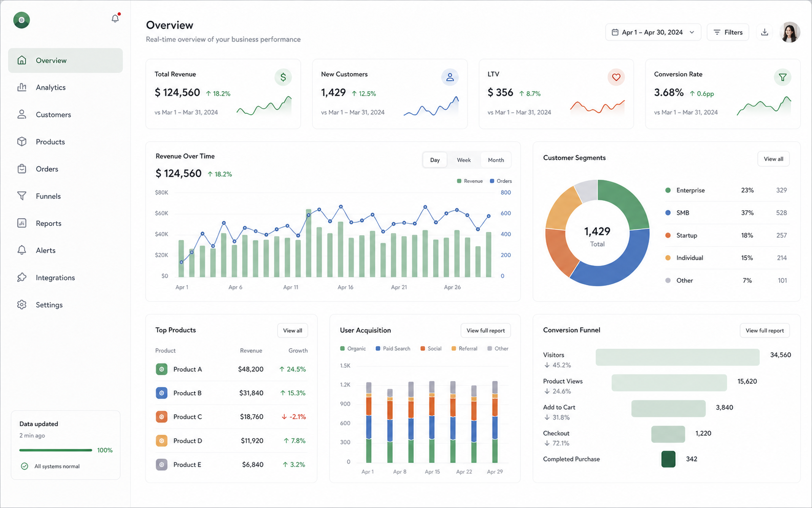Open Reports from the sidebar

pyautogui.click(x=66, y=223)
